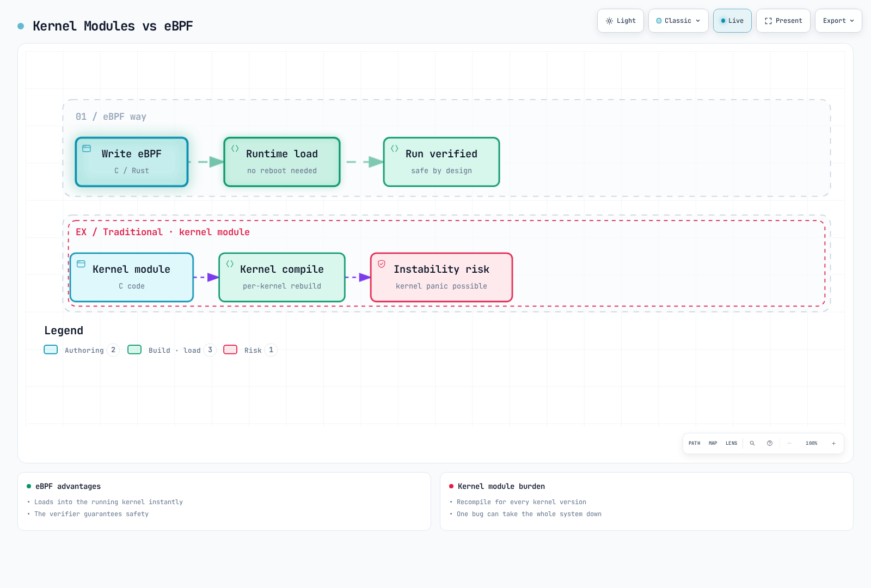Screen dimensions: 871x588
Task: Click the '01 / eBPF way' group label
Action: click(x=111, y=117)
